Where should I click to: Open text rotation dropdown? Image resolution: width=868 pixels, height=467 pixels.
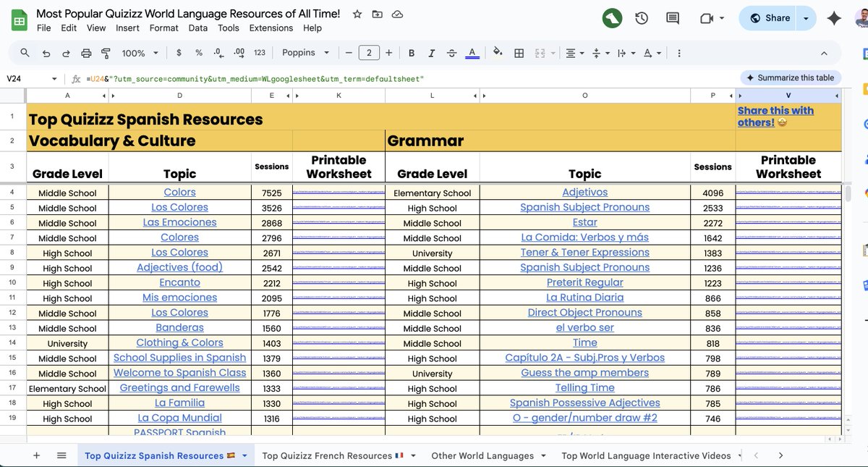[652, 53]
